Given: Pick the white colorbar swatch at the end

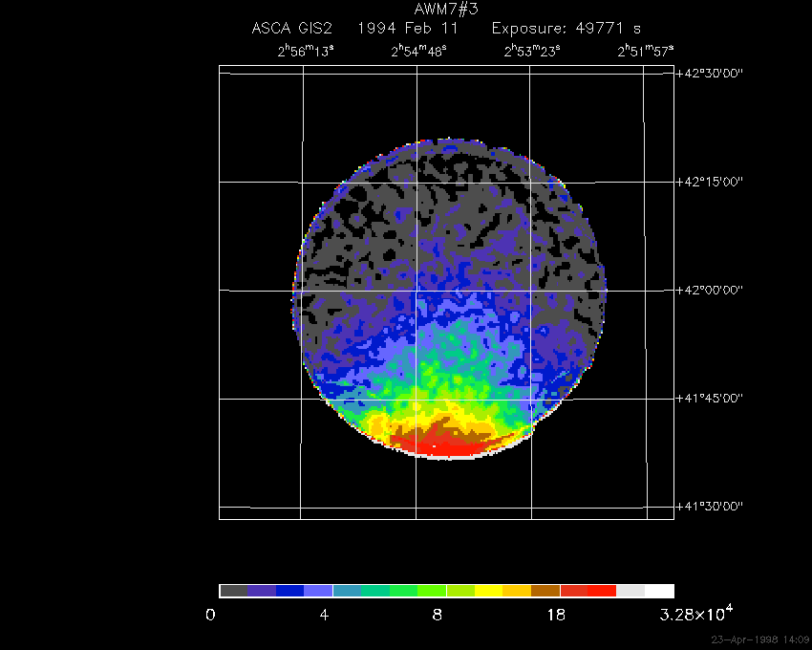Looking at the screenshot, I should [659, 591].
